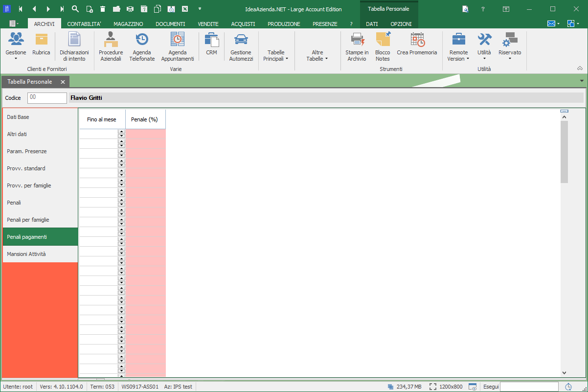The height and width of the screenshot is (392, 588).
Task: Open Stampe in Archivio
Action: [357, 46]
